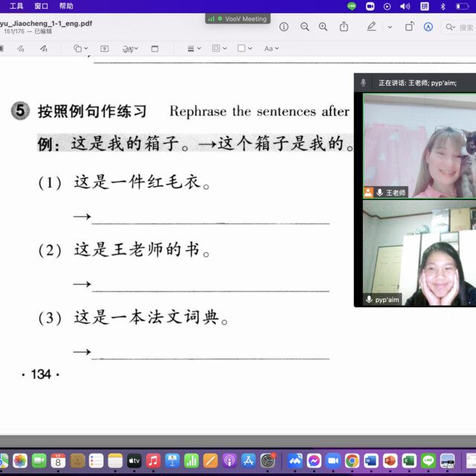Open the border color swatch menu
The image size is (476, 476).
(x=218, y=48)
